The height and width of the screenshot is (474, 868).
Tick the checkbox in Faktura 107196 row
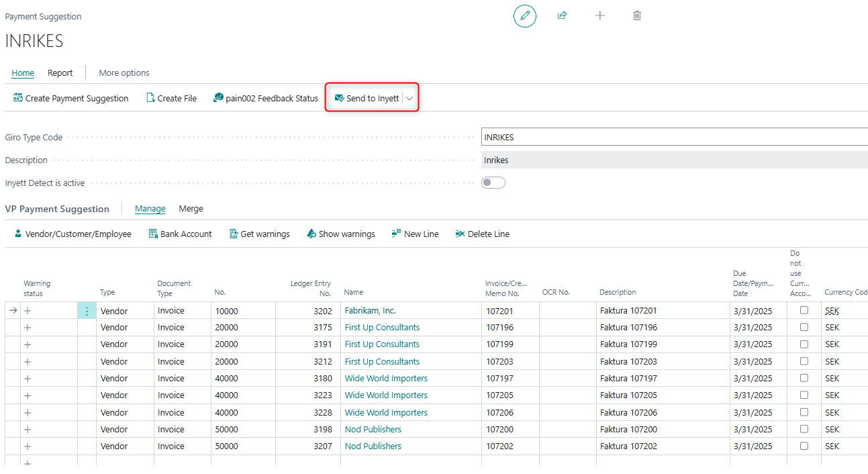pyautogui.click(x=804, y=327)
